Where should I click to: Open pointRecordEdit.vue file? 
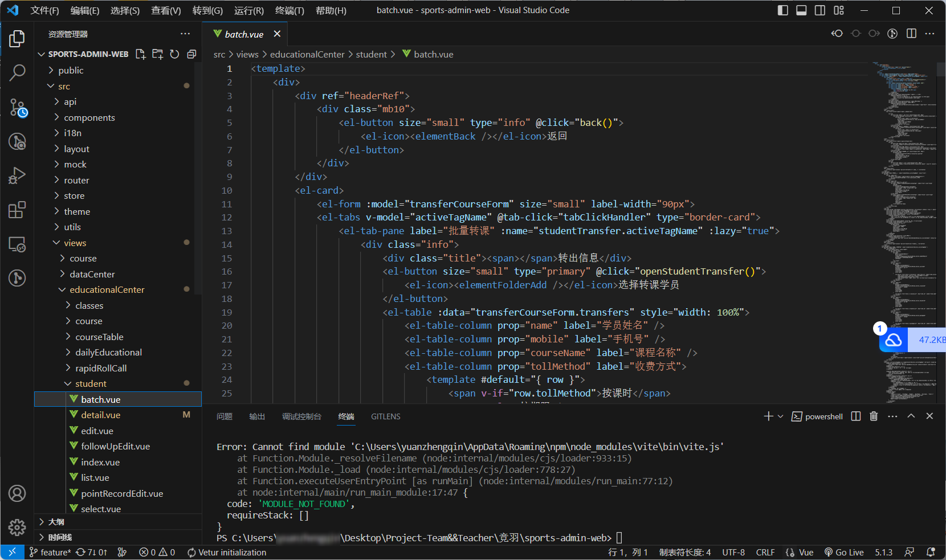click(x=118, y=493)
